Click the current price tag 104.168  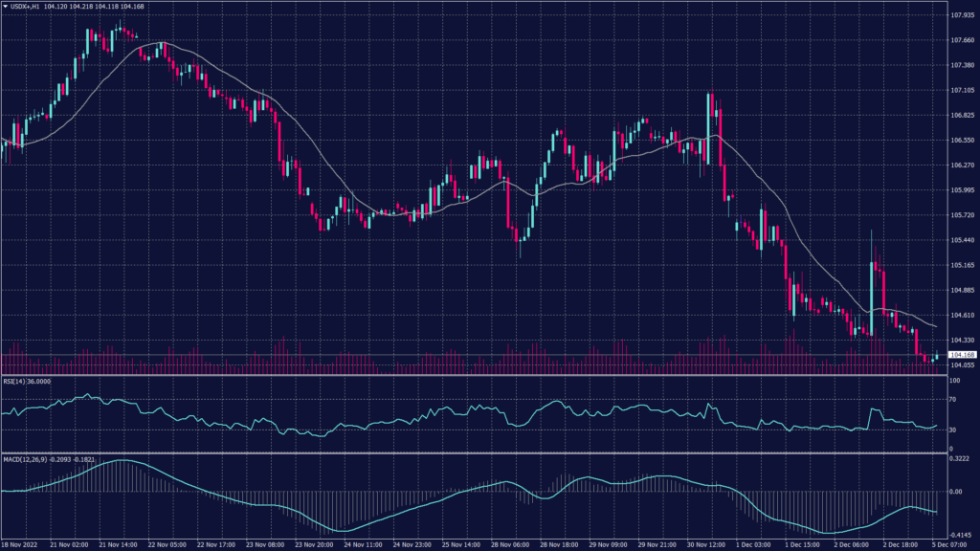(x=962, y=356)
